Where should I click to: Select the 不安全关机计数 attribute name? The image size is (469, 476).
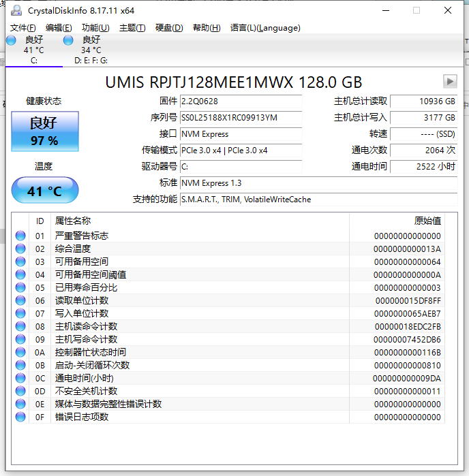pos(86,391)
